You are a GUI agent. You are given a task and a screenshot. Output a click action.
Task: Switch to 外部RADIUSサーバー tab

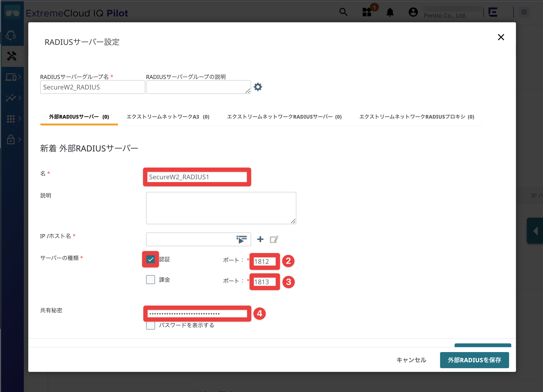pos(79,117)
